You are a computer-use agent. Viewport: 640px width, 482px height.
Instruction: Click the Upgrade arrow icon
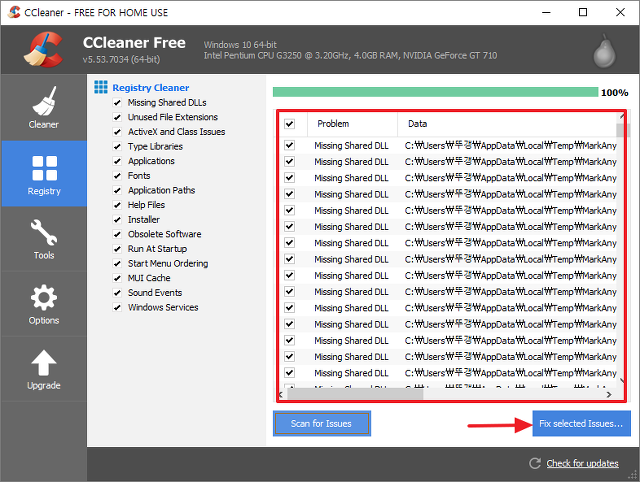pos(44,362)
